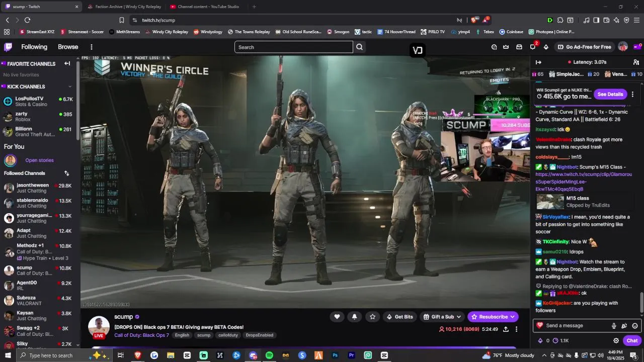Bookmark this page icon in address bar
Screen dimensions: 644x362
coord(121,20)
